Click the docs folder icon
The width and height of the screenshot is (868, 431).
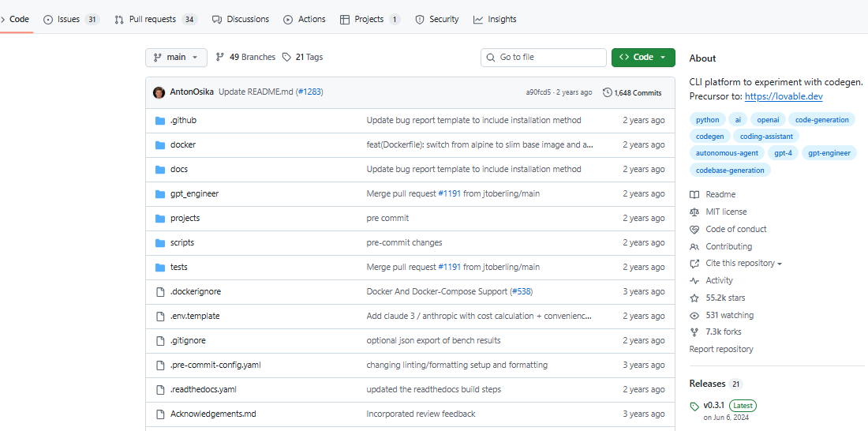coord(160,169)
